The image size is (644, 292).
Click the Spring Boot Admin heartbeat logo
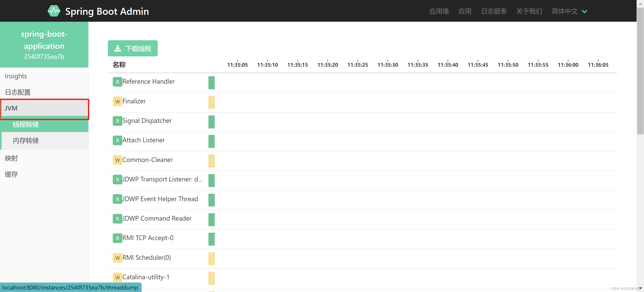(54, 11)
